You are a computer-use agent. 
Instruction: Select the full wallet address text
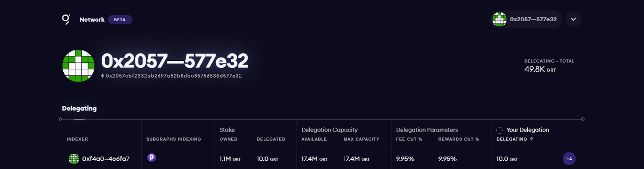pos(173,76)
